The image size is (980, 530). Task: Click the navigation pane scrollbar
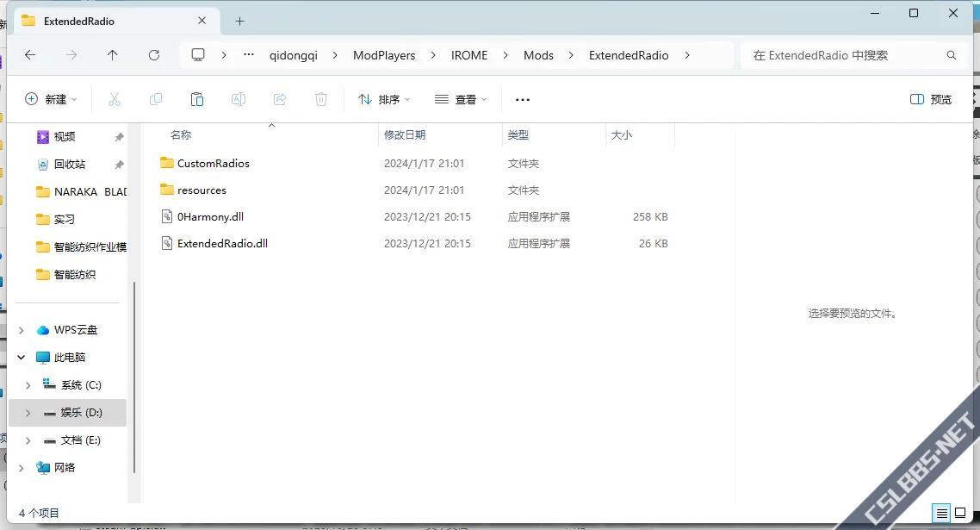point(134,377)
